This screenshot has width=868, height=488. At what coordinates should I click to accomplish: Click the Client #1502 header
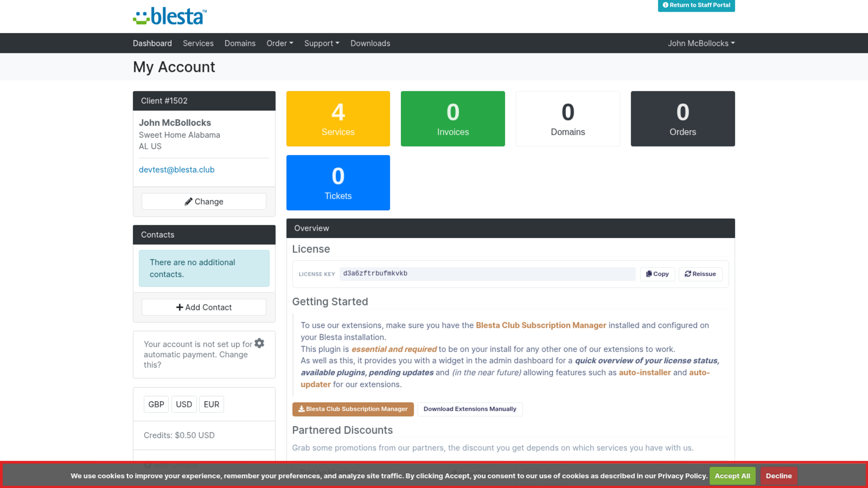204,101
